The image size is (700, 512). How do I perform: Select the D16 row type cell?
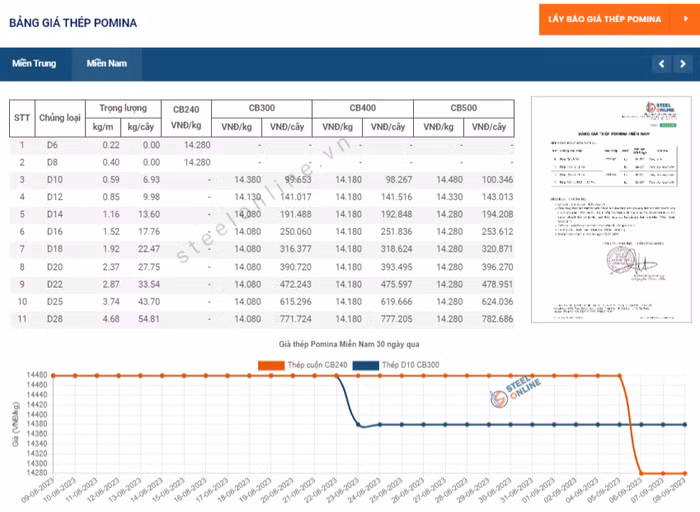coord(54,232)
